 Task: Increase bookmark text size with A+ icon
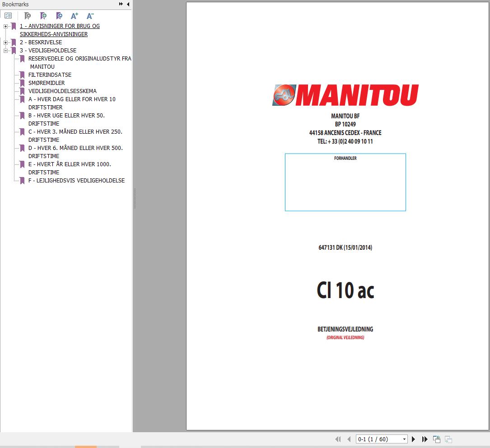click(75, 16)
